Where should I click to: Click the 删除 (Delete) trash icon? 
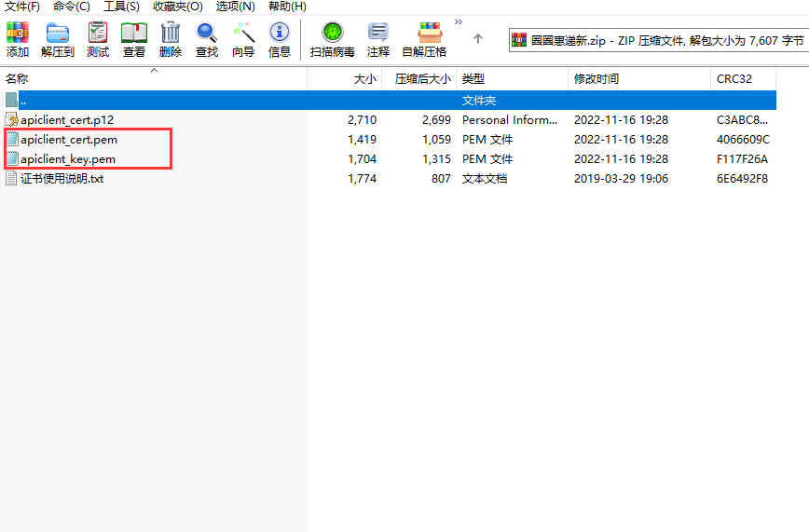coord(171,39)
